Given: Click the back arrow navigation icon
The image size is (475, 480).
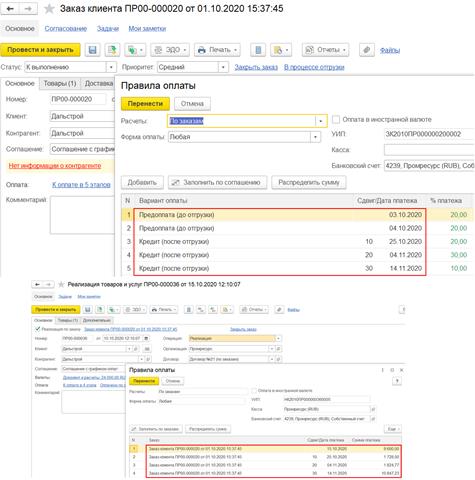Looking at the screenshot, I should point(10,9).
